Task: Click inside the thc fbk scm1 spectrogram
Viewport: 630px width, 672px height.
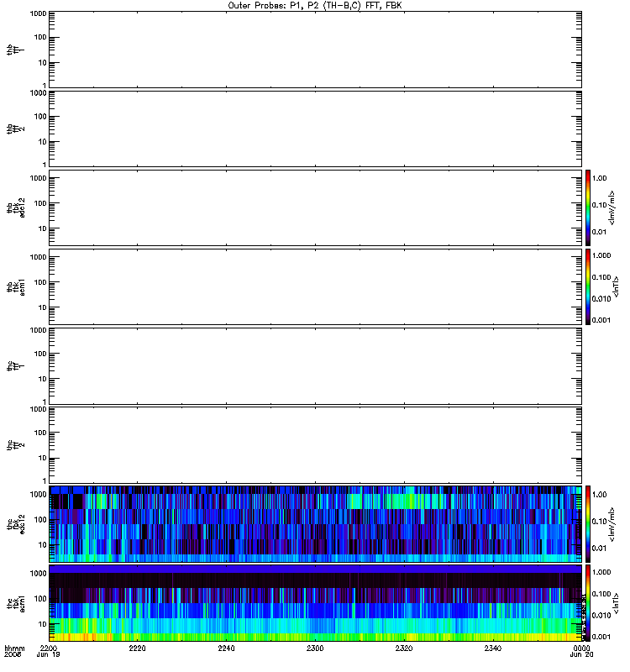Action: pyautogui.click(x=316, y=603)
